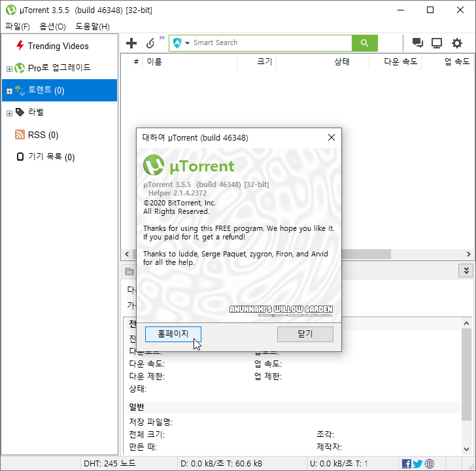This screenshot has width=476, height=471.
Task: Click the files tab folder icon in detail pane
Action: (129, 271)
